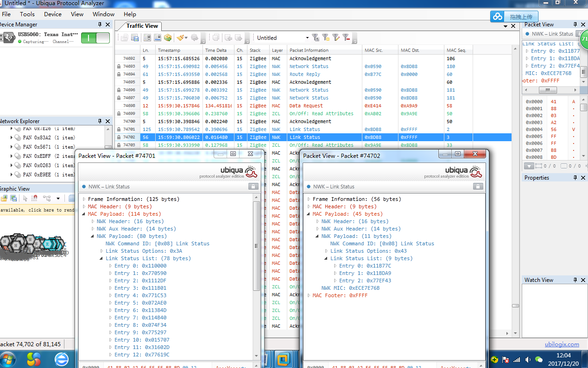This screenshot has width=588, height=368.
Task: Sort by the MAC Seq. column header
Action: click(459, 50)
